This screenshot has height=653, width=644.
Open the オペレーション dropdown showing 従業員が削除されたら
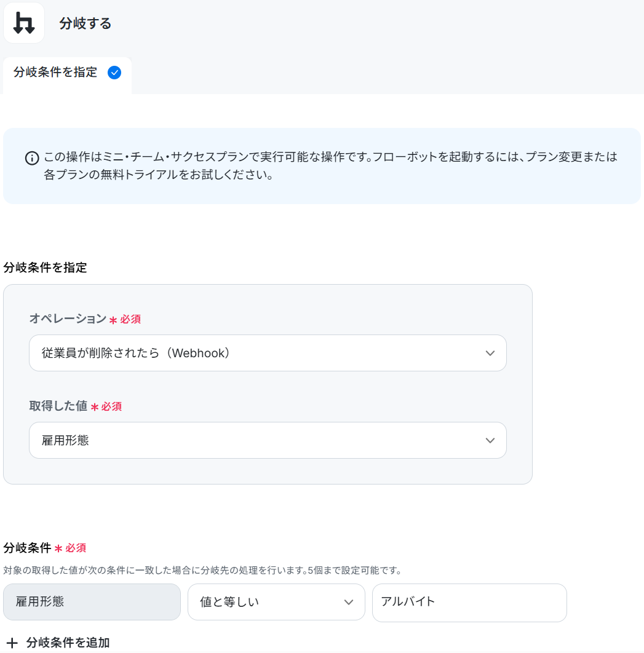point(268,353)
